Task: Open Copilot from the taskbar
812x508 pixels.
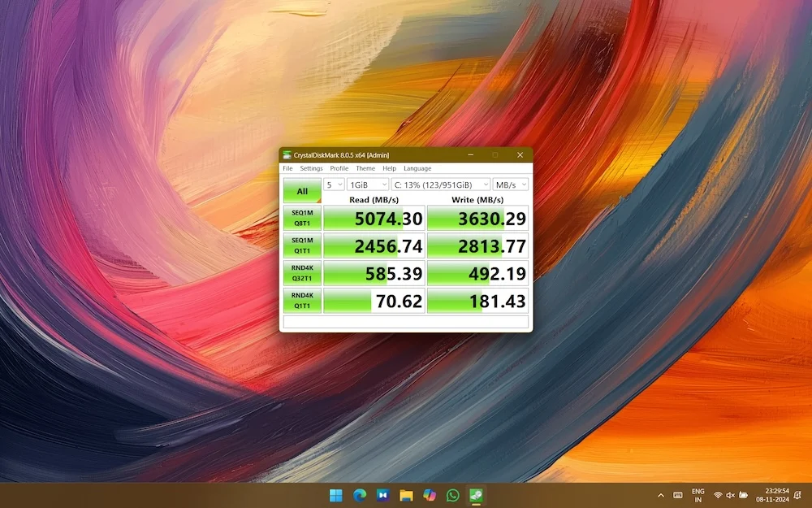Action: pyautogui.click(x=430, y=495)
